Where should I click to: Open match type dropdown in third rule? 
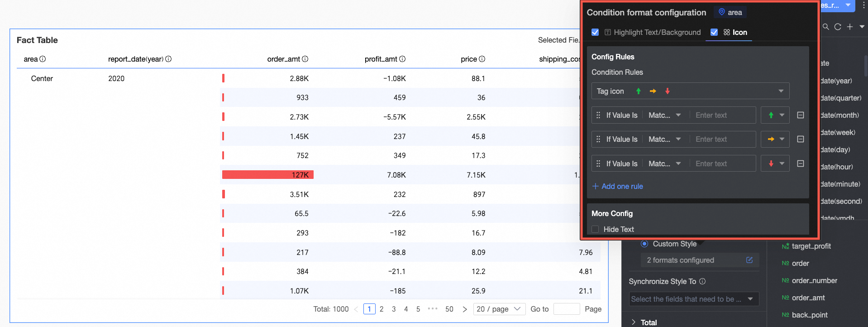(664, 163)
